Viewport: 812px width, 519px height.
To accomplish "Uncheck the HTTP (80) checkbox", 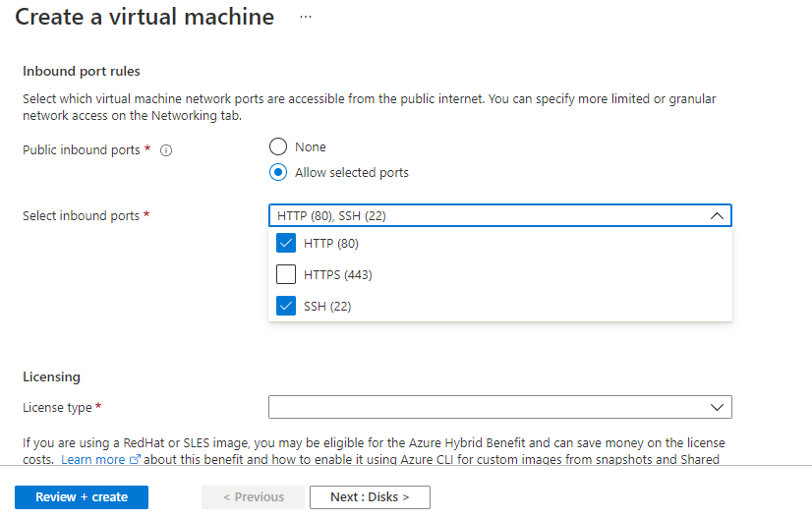I will coord(286,244).
